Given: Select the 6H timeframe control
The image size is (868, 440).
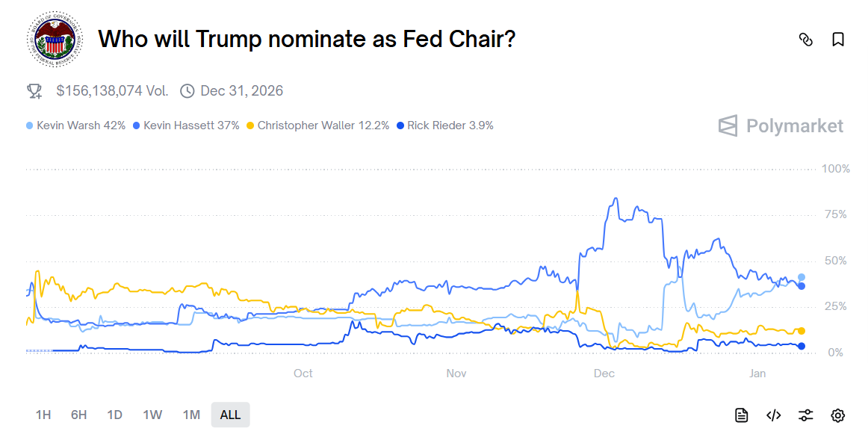Looking at the screenshot, I should pos(78,415).
